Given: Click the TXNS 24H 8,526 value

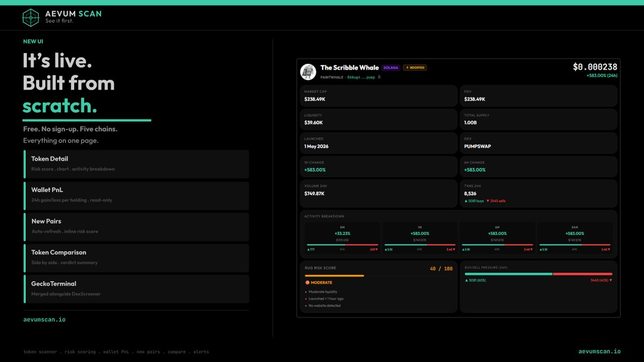Looking at the screenshot, I should click(x=471, y=194).
